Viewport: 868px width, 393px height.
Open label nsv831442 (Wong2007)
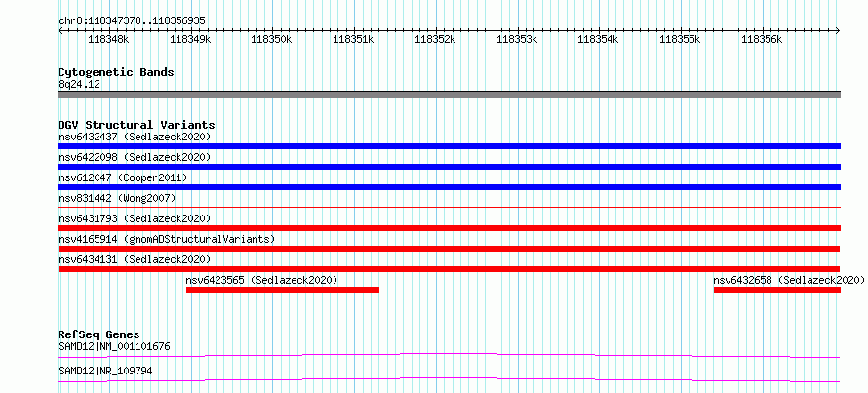point(117,198)
